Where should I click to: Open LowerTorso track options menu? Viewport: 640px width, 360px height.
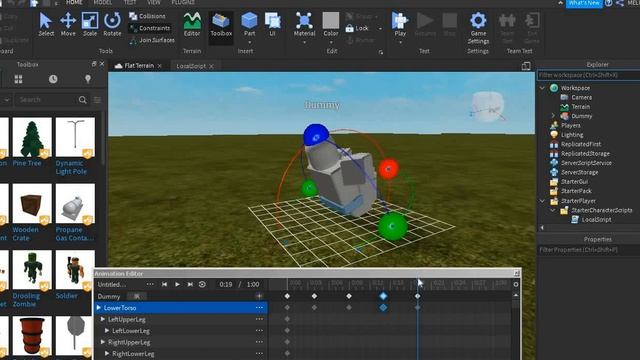(x=259, y=308)
